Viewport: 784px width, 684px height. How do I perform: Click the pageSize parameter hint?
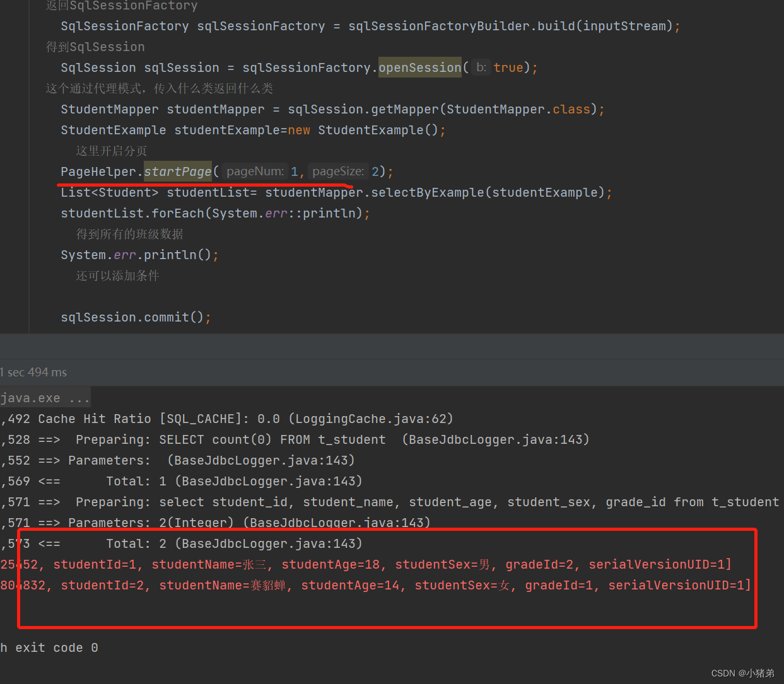tap(338, 171)
